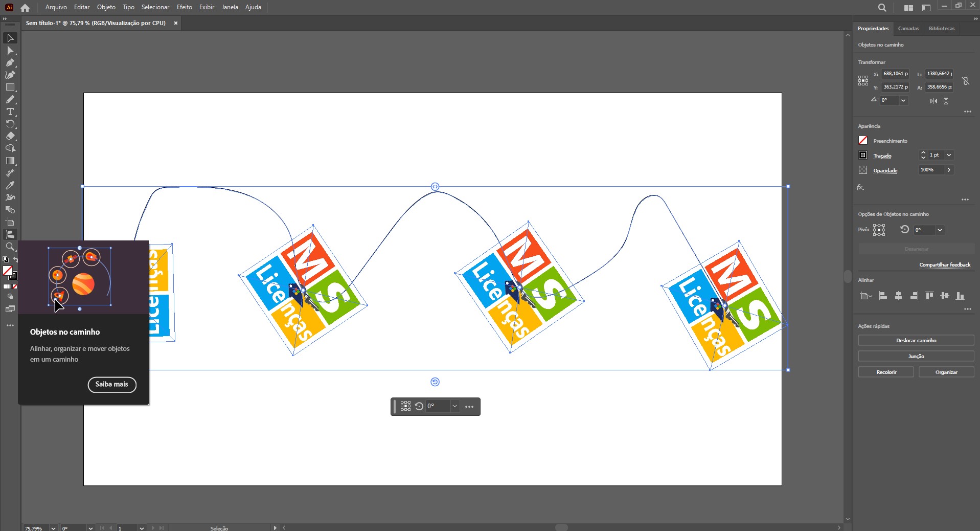Align objects to right edge
Viewport: 980px width, 531px height.
(914, 296)
